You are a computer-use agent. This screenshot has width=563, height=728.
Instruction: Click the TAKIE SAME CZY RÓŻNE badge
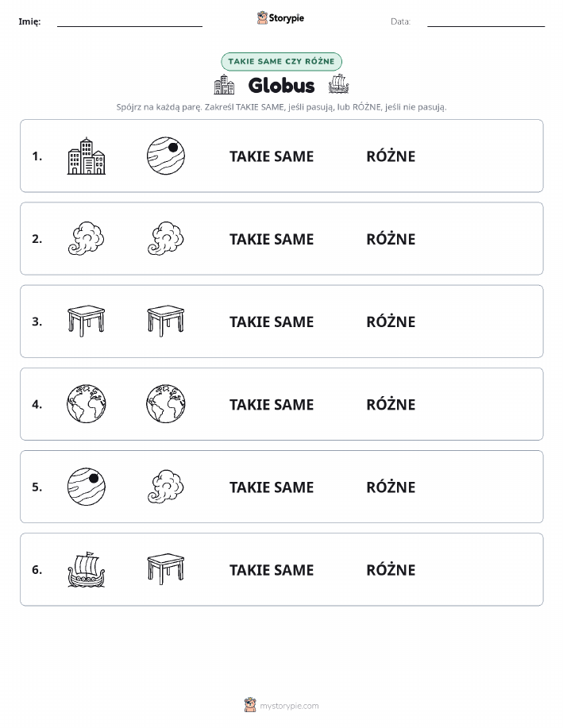point(281,61)
